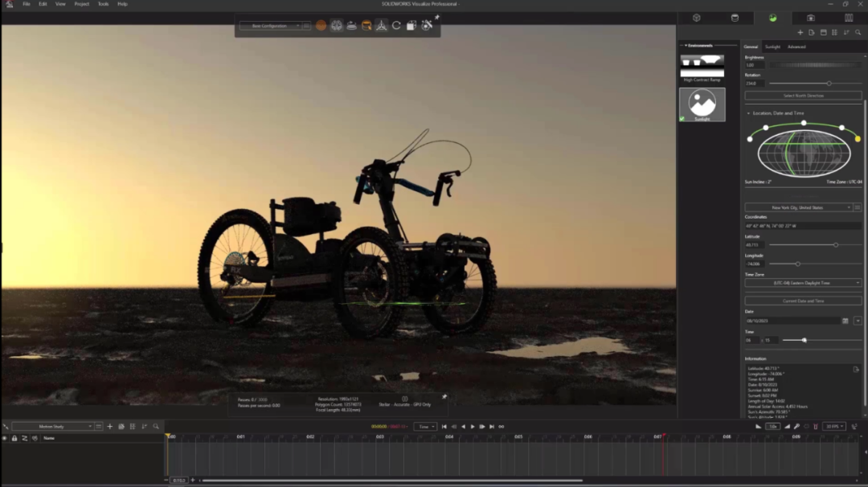868x487 pixels.
Task: Switch to the Advanced tab
Action: 796,47
